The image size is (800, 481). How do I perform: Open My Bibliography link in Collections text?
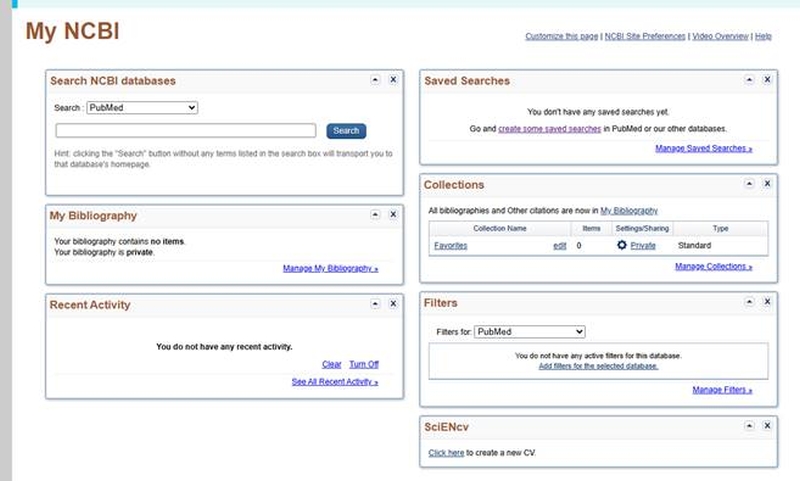coord(629,211)
